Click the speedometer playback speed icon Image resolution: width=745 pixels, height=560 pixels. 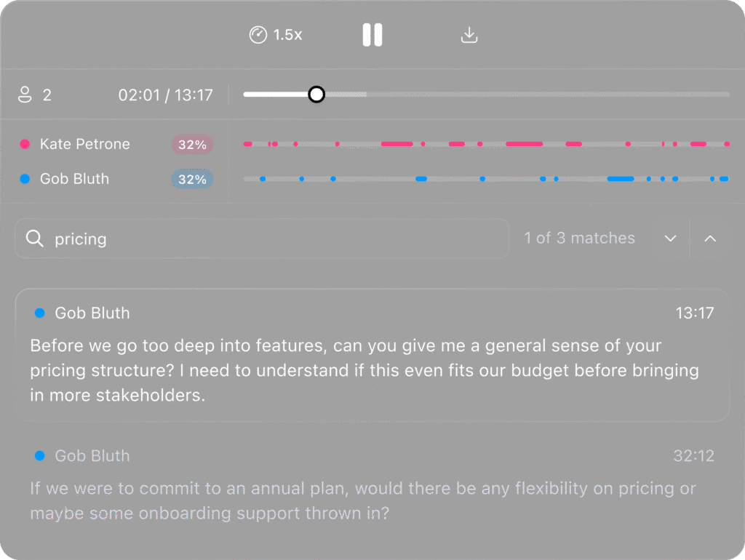pos(258,35)
